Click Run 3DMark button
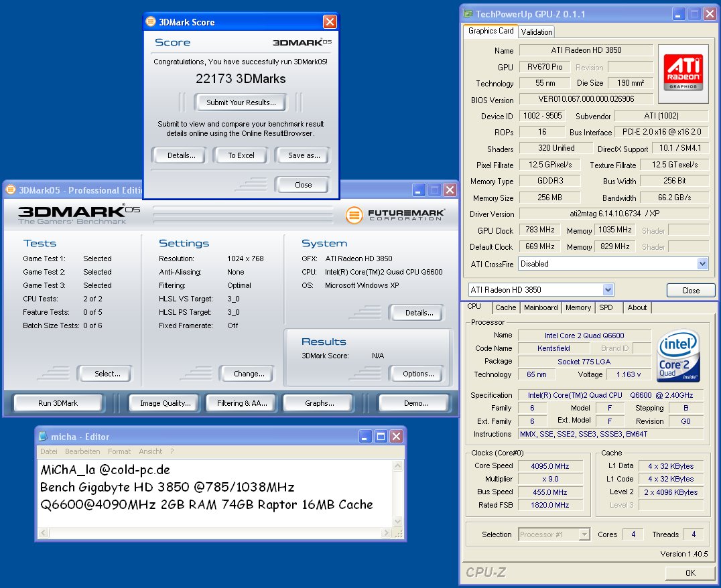721x588 pixels. point(58,403)
